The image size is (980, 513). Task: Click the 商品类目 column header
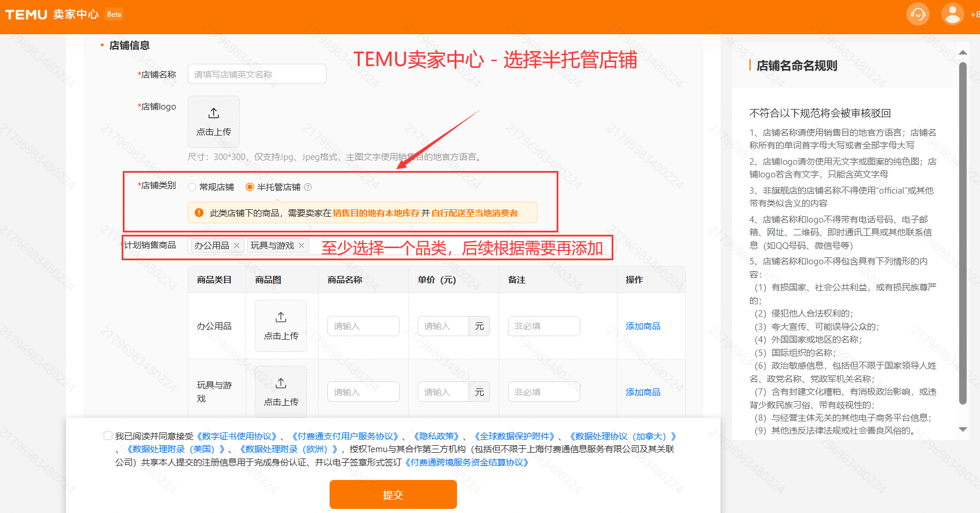point(214,280)
